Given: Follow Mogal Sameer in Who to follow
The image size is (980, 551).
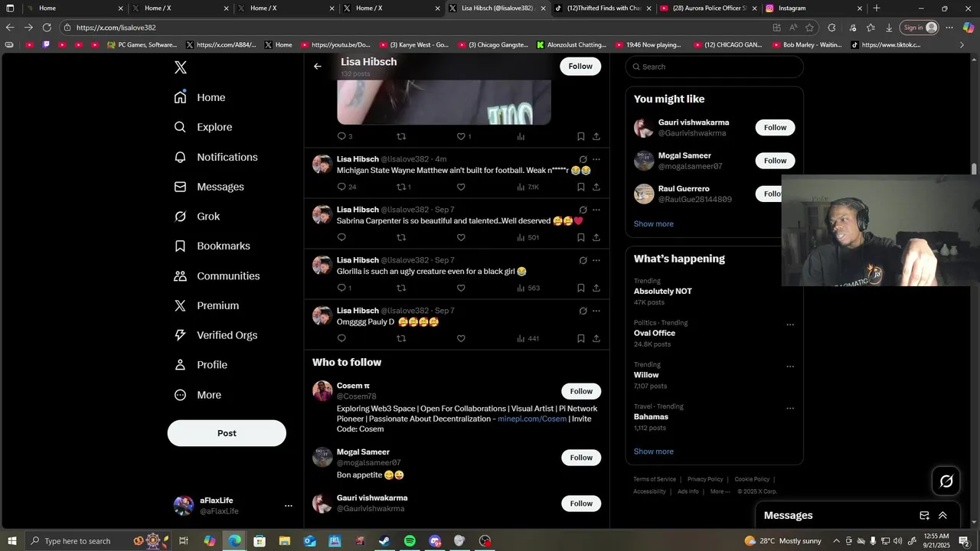Looking at the screenshot, I should 581,458.
